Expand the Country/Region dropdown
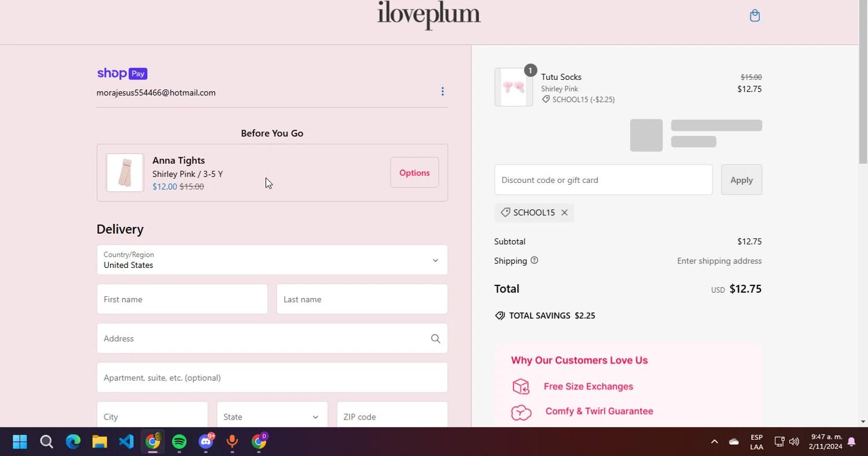The height and width of the screenshot is (456, 868). [272, 260]
